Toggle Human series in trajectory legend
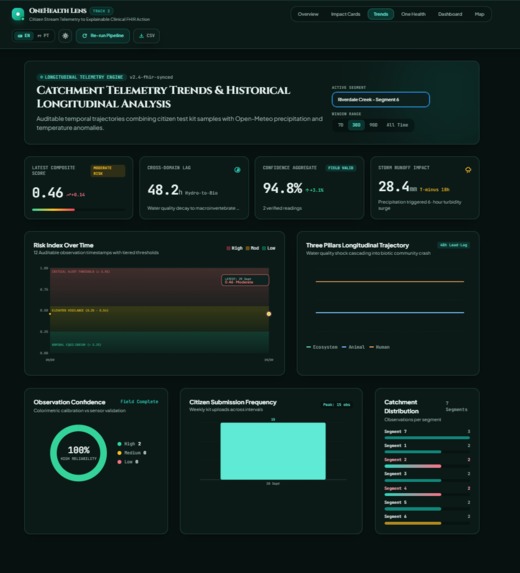 tap(379, 347)
